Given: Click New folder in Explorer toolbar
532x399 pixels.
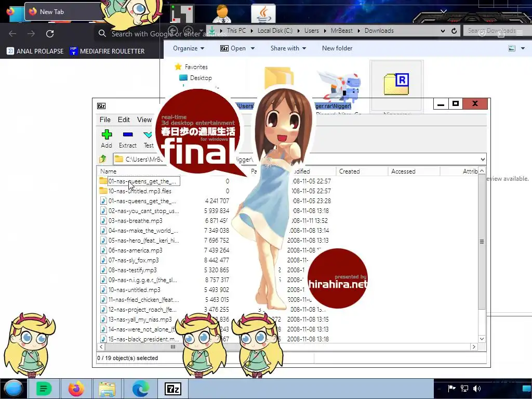Looking at the screenshot, I should coord(337,48).
